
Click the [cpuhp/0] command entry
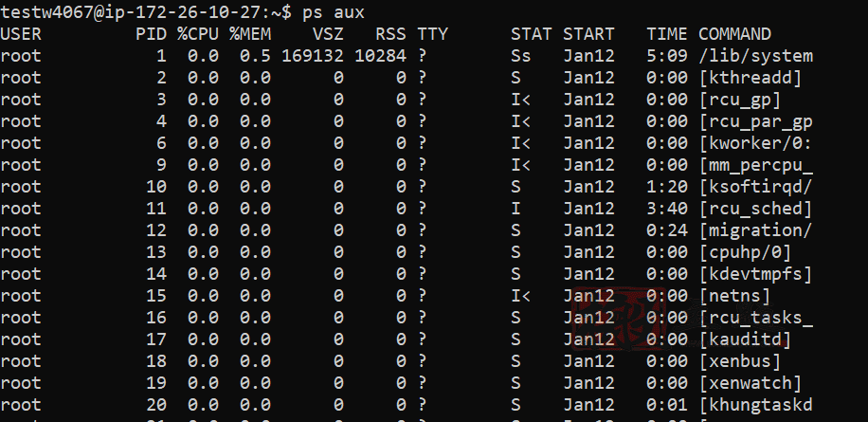(745, 252)
